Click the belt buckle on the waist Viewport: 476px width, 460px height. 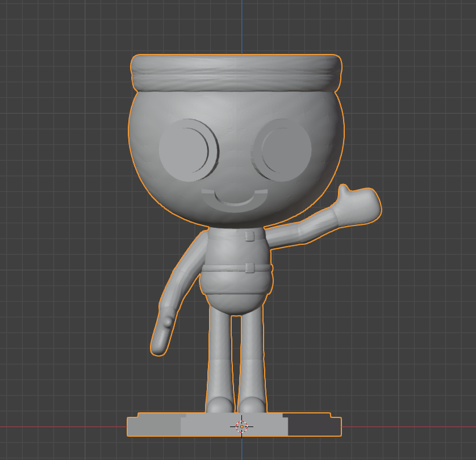pos(250,267)
